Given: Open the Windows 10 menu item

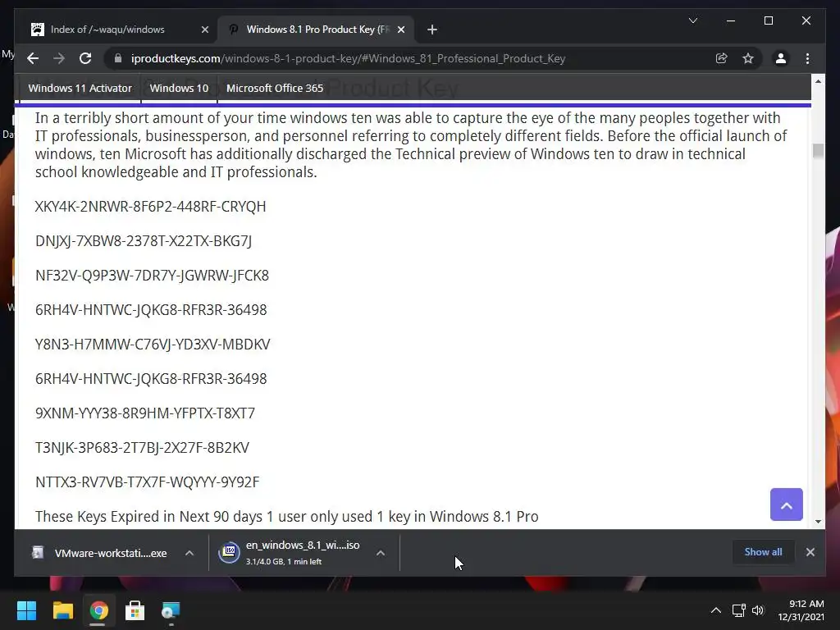Looking at the screenshot, I should (179, 89).
